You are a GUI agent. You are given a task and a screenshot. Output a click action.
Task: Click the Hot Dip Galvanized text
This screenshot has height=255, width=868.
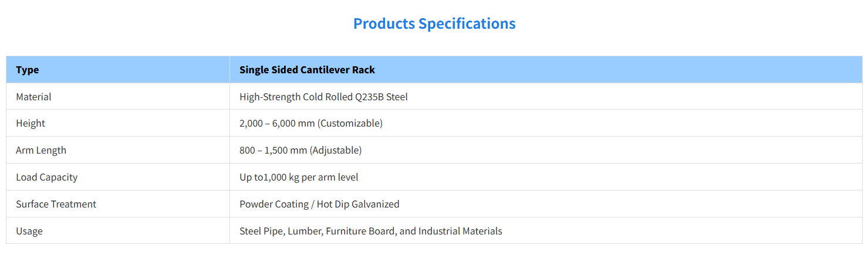point(358,205)
